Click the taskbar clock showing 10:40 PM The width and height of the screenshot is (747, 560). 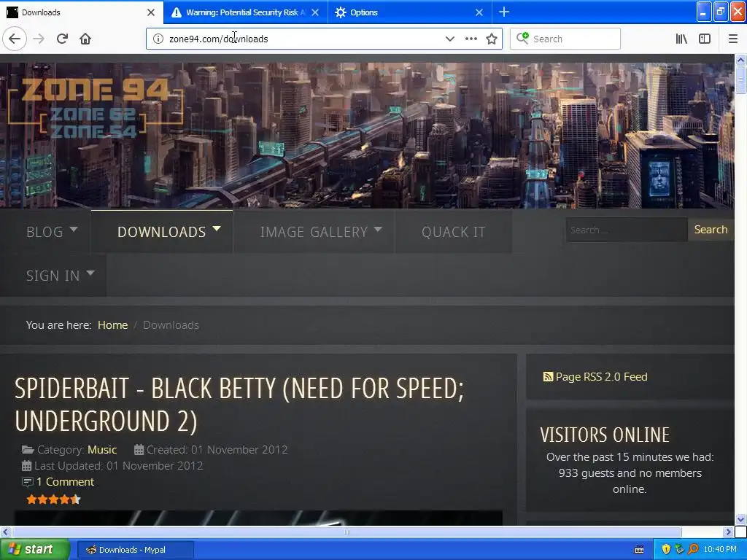(x=720, y=550)
